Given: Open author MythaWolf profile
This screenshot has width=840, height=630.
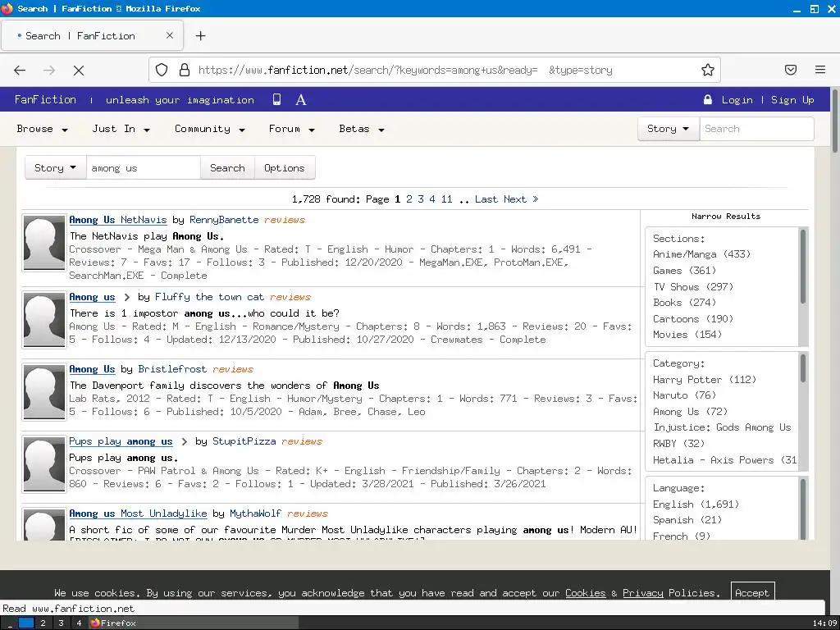Looking at the screenshot, I should tap(256, 514).
